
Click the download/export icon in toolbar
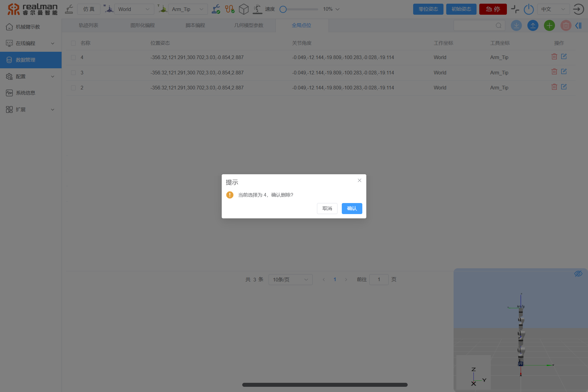(517, 25)
